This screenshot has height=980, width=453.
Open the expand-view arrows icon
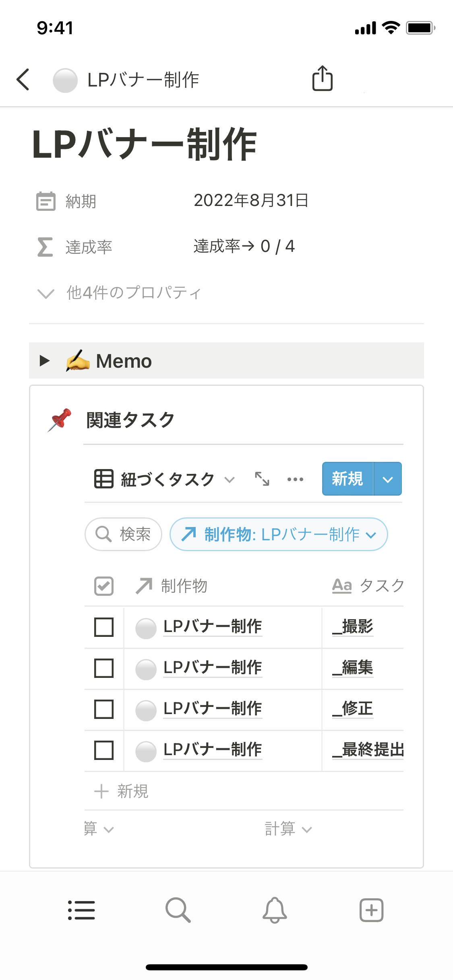262,479
